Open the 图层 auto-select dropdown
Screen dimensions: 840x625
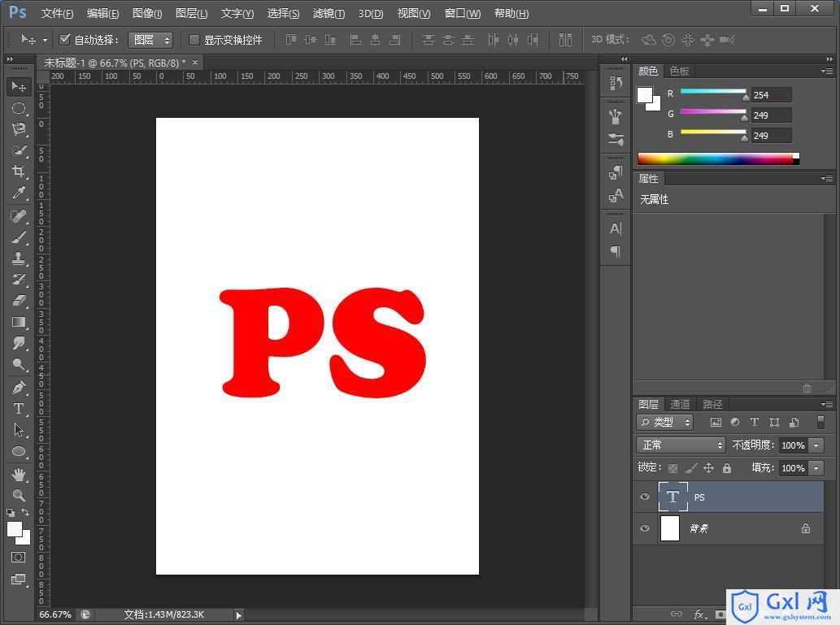tap(150, 40)
